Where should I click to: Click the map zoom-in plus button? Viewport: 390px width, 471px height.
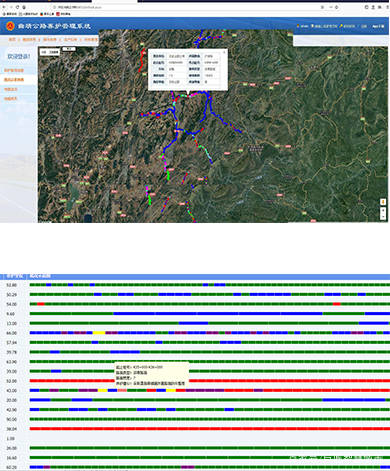pyautogui.click(x=383, y=211)
